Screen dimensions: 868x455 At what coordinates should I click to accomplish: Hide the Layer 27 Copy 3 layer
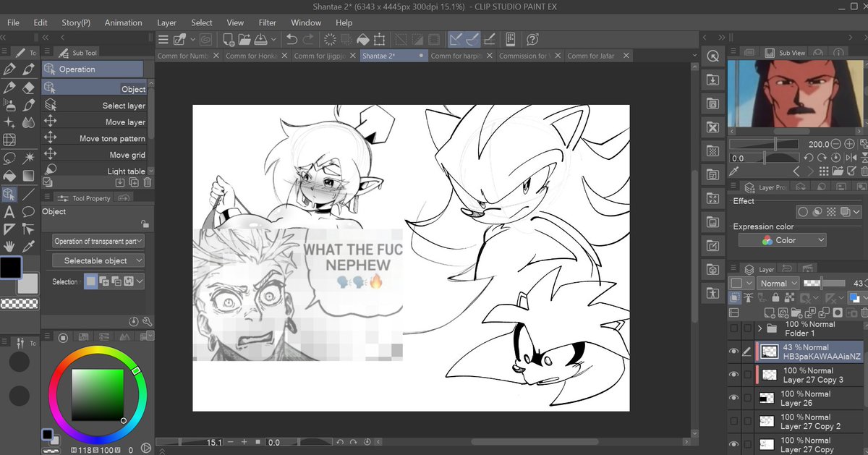click(734, 375)
